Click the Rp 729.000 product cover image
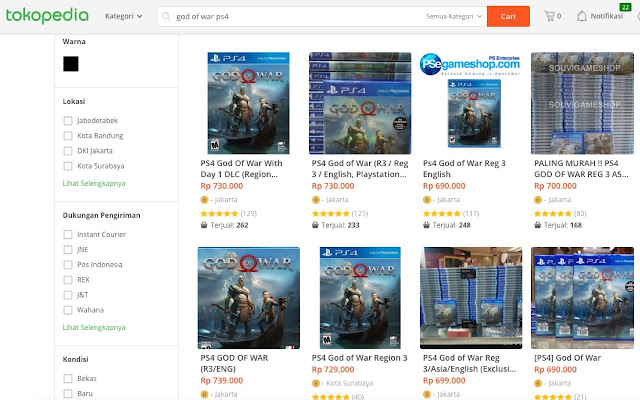The image size is (640, 400). tap(360, 298)
